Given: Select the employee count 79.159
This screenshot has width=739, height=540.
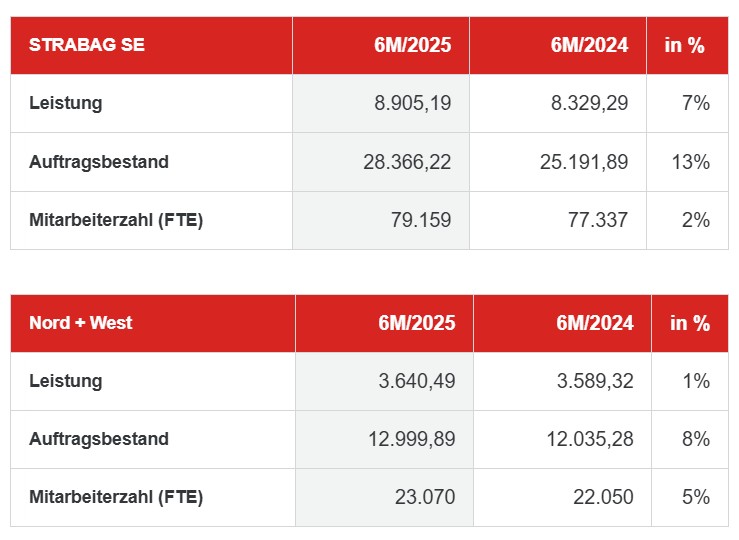Looking at the screenshot, I should [x=420, y=220].
